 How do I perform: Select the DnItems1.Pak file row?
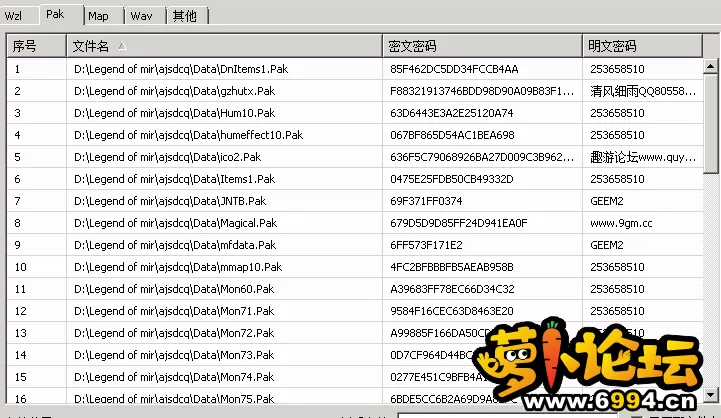pyautogui.click(x=355, y=69)
